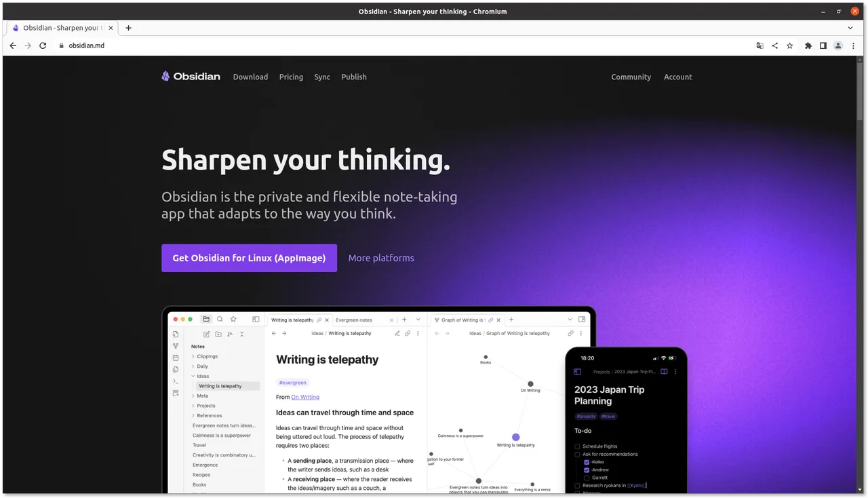Reload the page with the refresh icon
The image size is (868, 498).
click(x=43, y=45)
